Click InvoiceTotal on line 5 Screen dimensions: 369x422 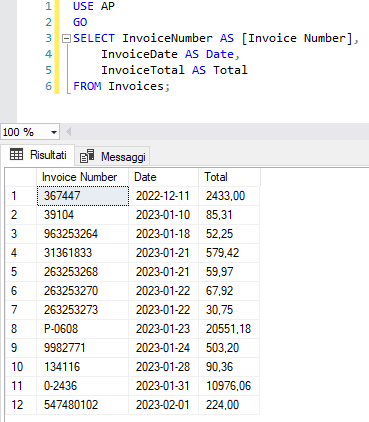click(143, 70)
